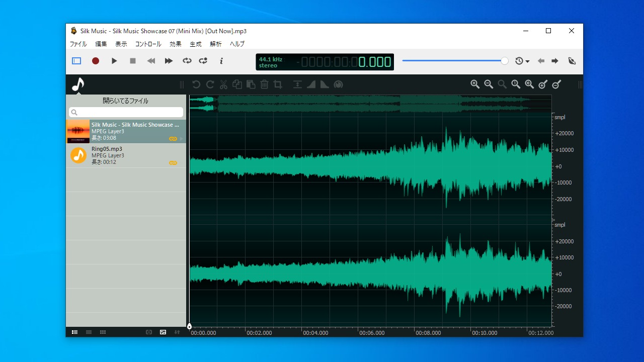Adjust the volume slider handle

[x=505, y=61]
